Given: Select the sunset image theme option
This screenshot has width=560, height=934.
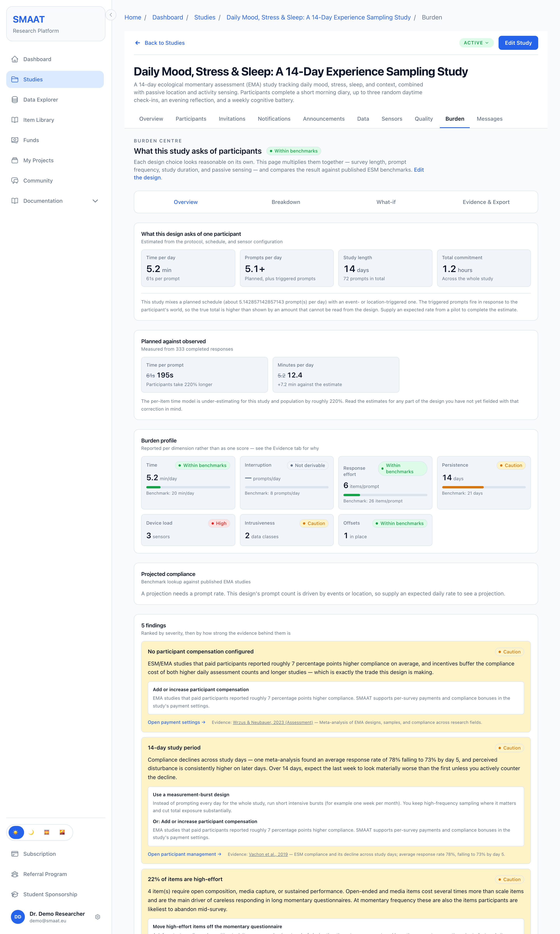Looking at the screenshot, I should (x=47, y=832).
